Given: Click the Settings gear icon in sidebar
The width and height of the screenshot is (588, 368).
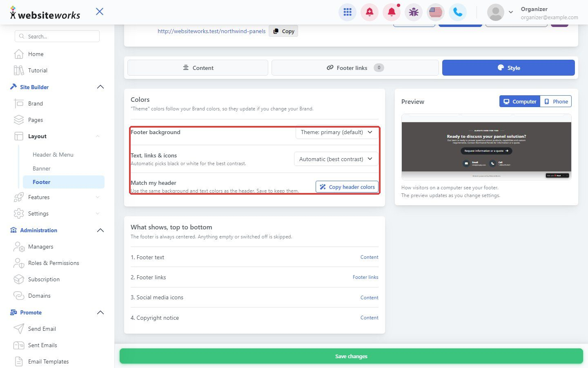Looking at the screenshot, I should pyautogui.click(x=19, y=213).
